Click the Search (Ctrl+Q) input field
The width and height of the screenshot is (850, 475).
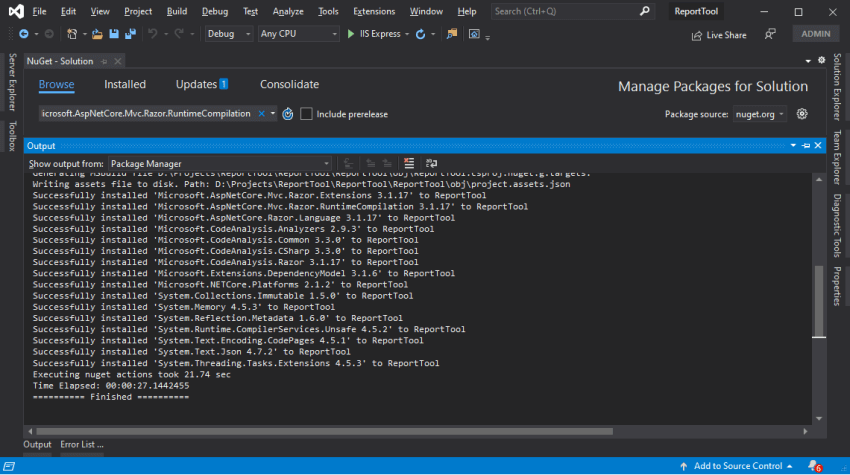(x=573, y=11)
